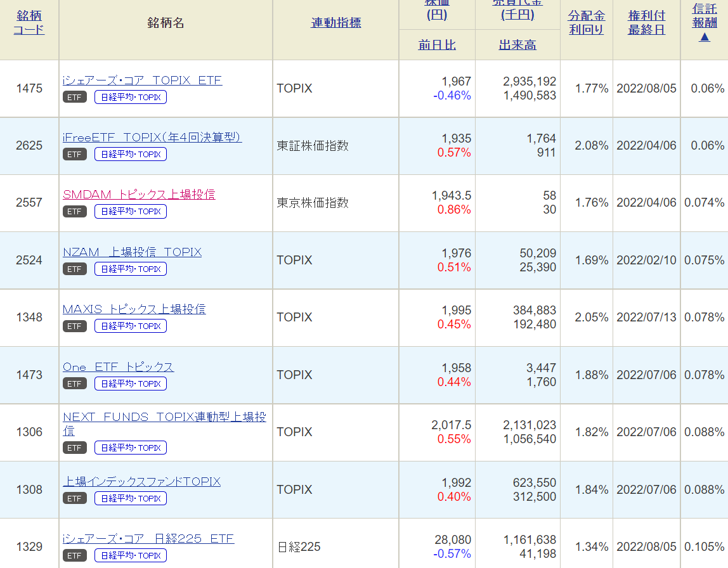Open iシェアーズ・コア TOPIX ETF link
The width and height of the screenshot is (728, 568).
click(142, 81)
